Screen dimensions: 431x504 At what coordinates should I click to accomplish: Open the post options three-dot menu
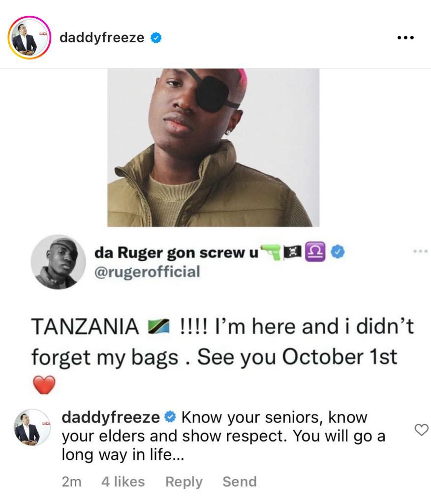click(x=405, y=38)
